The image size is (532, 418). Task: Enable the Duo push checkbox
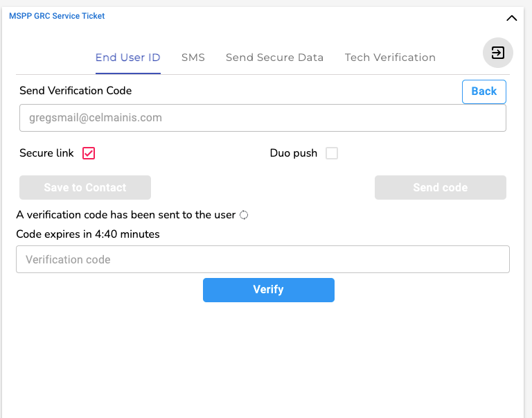tap(332, 153)
